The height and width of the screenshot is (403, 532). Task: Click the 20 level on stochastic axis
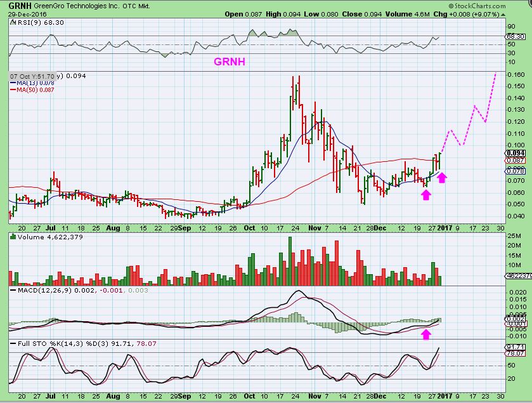coord(511,379)
